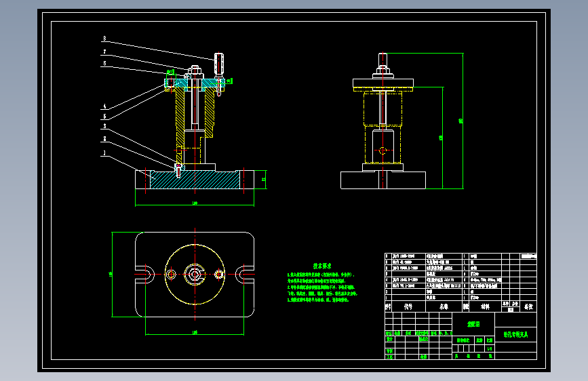Select the green 钻孔专用夹具 drawing name text
Image resolution: width=588 pixels, height=381 pixels.
(x=515, y=334)
